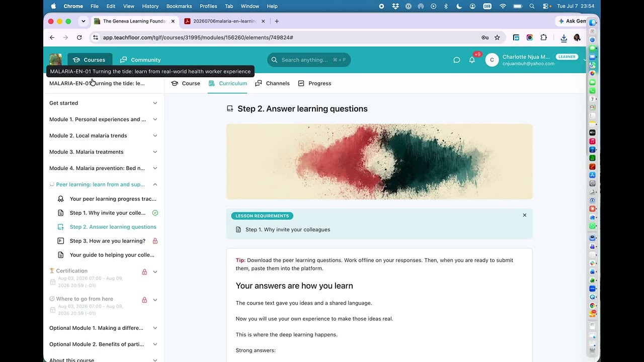Open Wi-Fi status in menu bar
The width and height of the screenshot is (644, 362).
[x=503, y=6]
